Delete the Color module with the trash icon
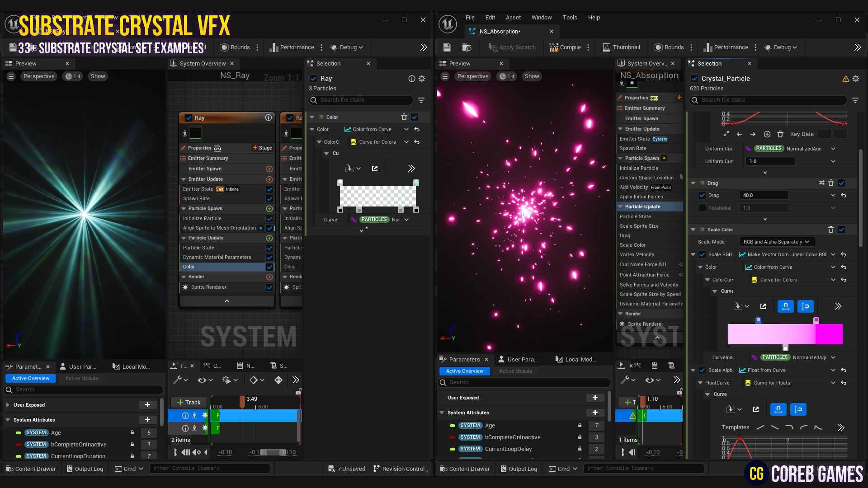This screenshot has height=488, width=868. 404,117
